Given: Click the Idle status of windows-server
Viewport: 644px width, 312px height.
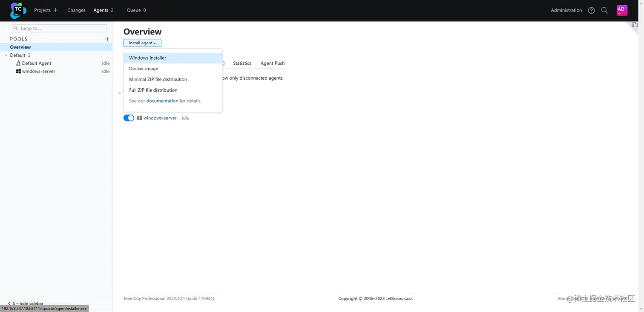Looking at the screenshot, I should click(185, 118).
